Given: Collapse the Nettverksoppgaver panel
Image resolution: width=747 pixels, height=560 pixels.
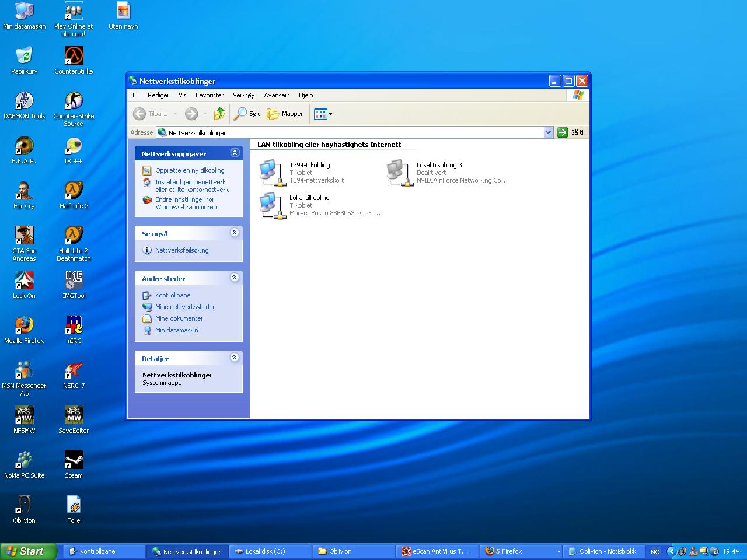Looking at the screenshot, I should pyautogui.click(x=235, y=153).
